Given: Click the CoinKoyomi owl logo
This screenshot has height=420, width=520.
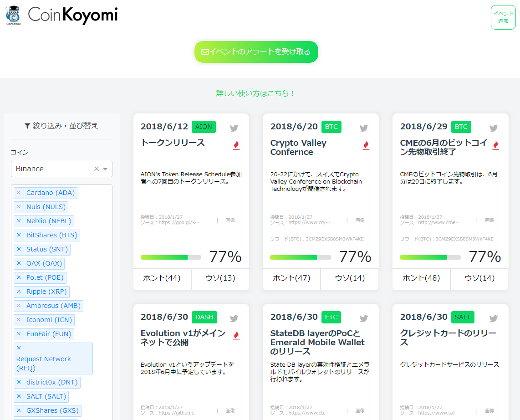Looking at the screenshot, I should point(13,15).
